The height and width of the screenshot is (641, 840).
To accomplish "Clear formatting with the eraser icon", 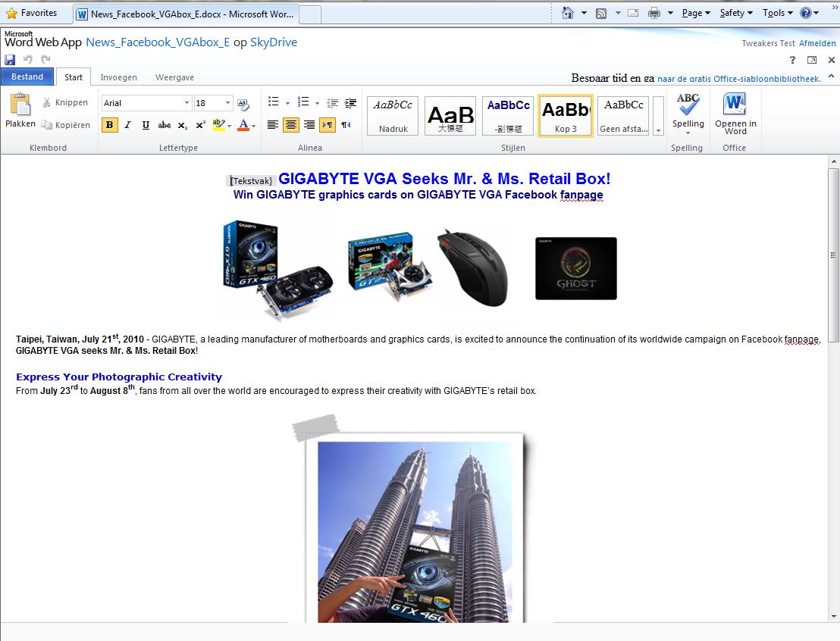I will point(243,103).
